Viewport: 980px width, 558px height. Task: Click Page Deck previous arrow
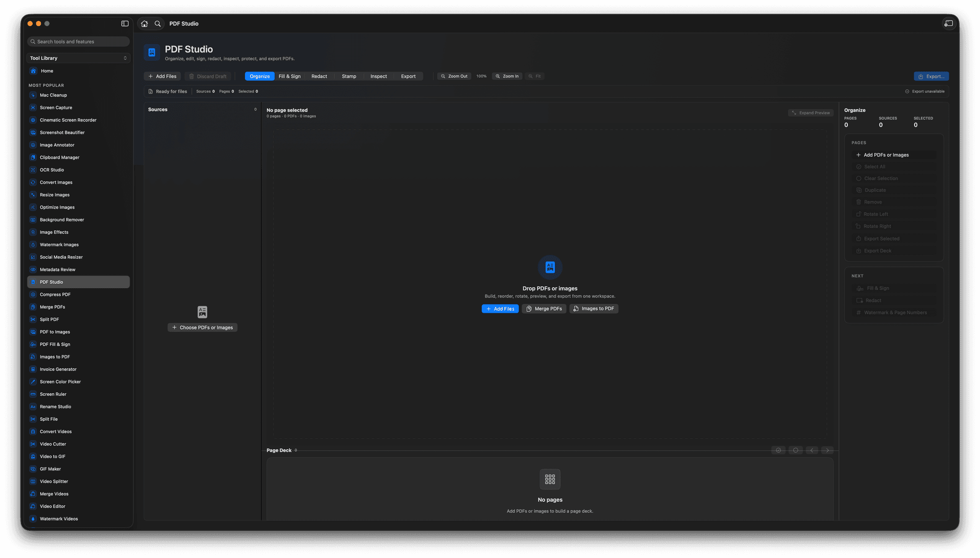coord(812,450)
